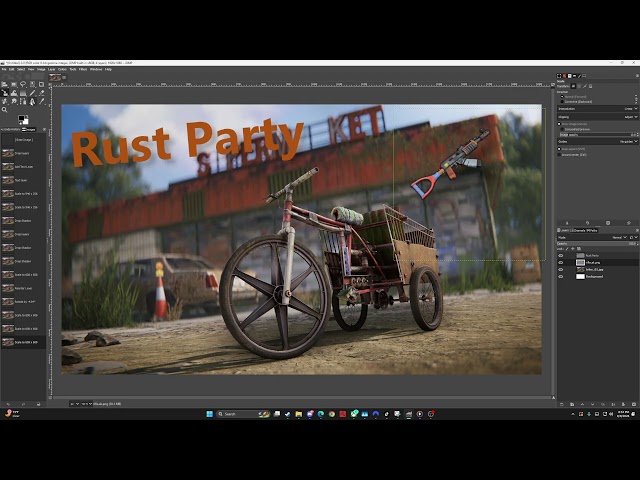Select the Eraser tool
This screenshot has height=480, width=640.
coord(41,93)
